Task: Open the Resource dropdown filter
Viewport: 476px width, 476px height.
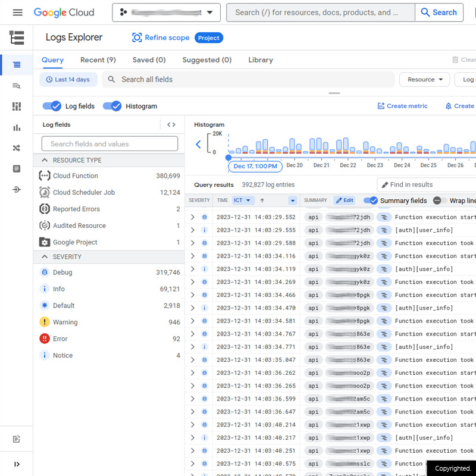Action: coord(425,80)
